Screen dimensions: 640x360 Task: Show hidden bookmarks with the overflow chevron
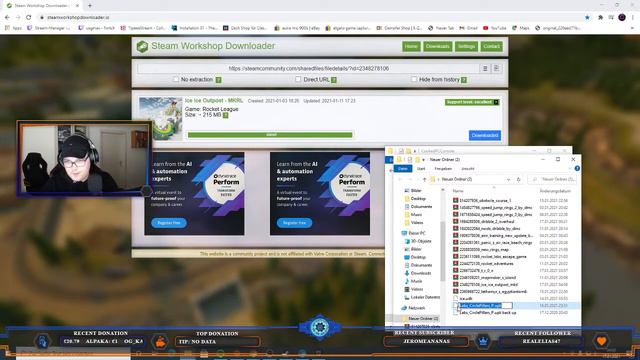tap(632, 28)
